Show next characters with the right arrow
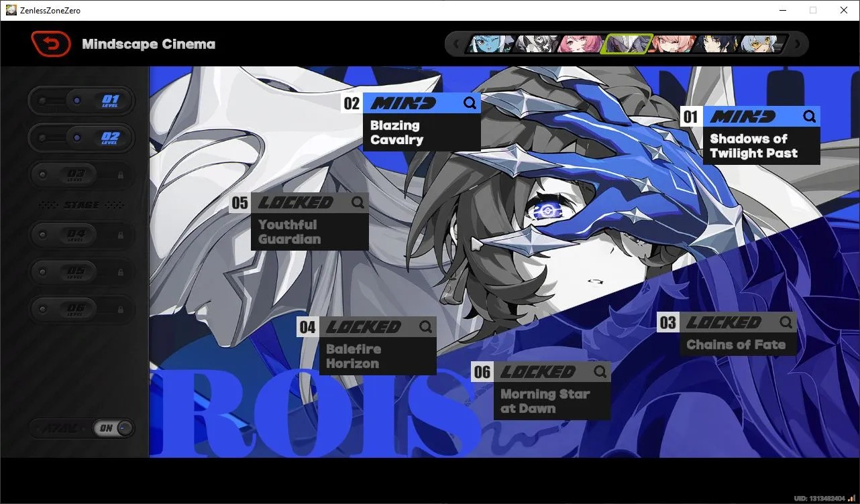 798,44
